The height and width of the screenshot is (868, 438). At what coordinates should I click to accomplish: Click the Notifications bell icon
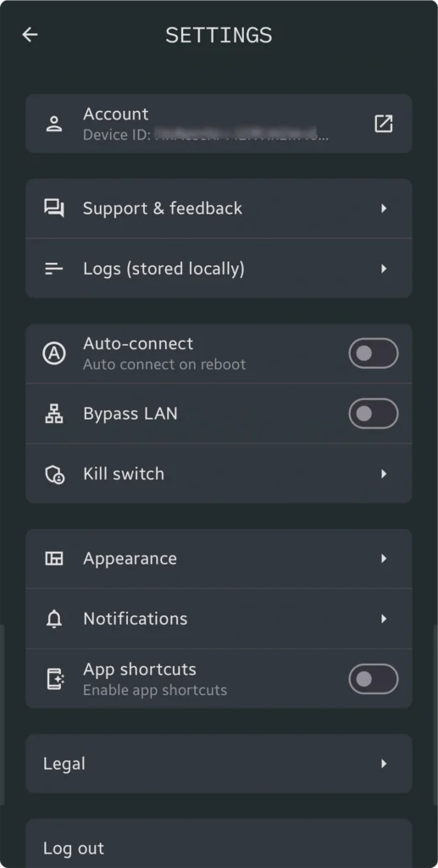pos(54,619)
